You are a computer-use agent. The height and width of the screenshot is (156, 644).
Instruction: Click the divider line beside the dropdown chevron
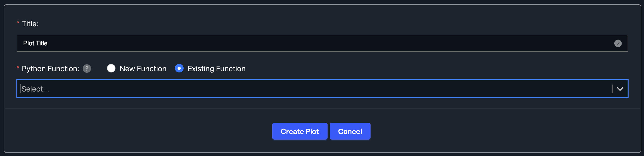pyautogui.click(x=612, y=89)
